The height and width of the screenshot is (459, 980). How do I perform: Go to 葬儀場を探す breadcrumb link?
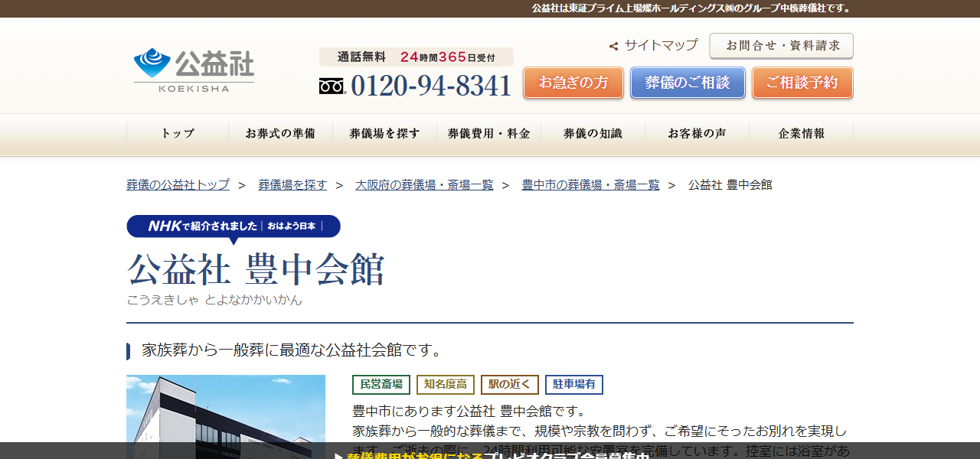pyautogui.click(x=292, y=184)
